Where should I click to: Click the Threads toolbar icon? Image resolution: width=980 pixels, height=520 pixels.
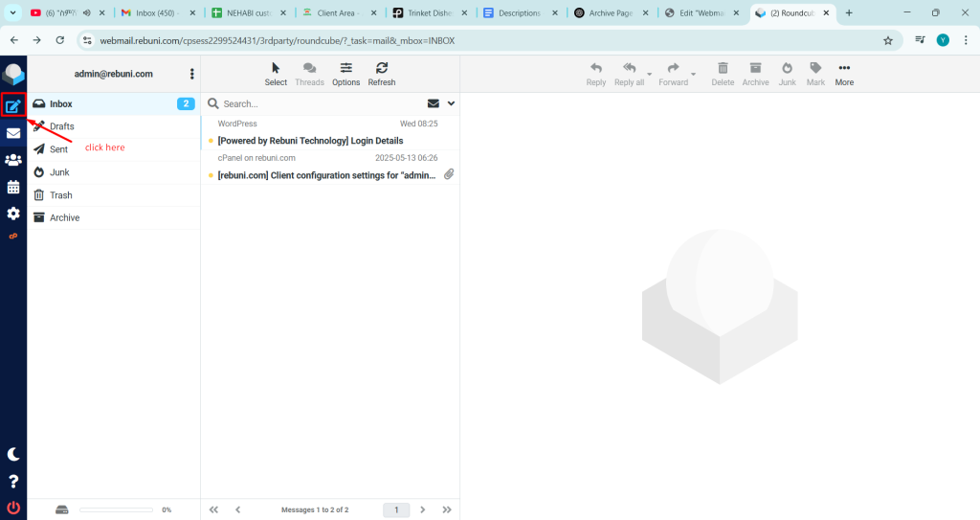tap(309, 74)
